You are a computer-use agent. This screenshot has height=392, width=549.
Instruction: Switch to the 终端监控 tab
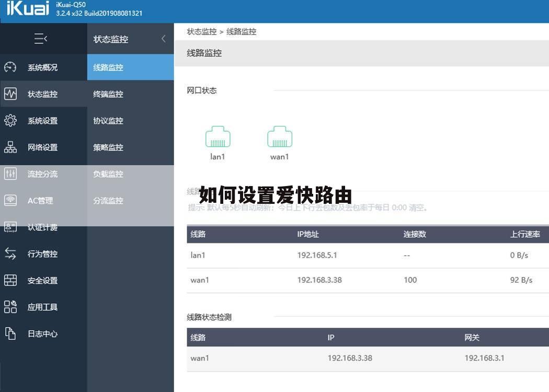pos(108,94)
